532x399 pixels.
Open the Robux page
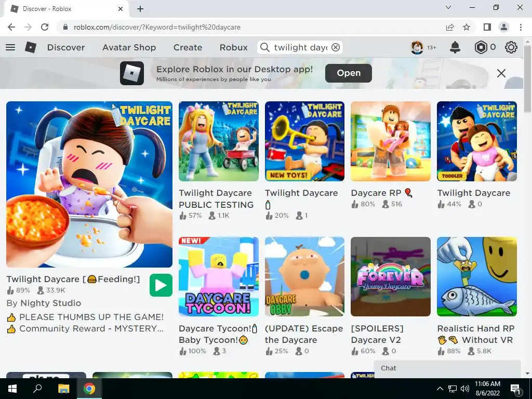point(233,47)
